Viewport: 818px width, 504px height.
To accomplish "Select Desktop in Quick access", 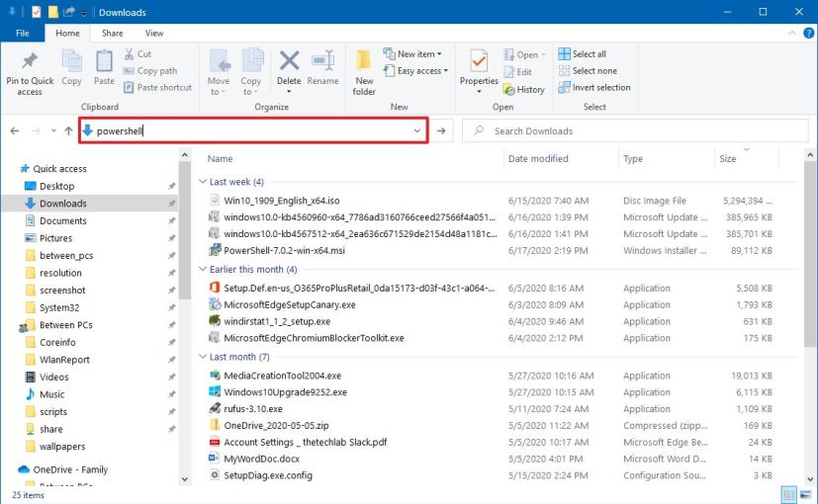I will 56,186.
